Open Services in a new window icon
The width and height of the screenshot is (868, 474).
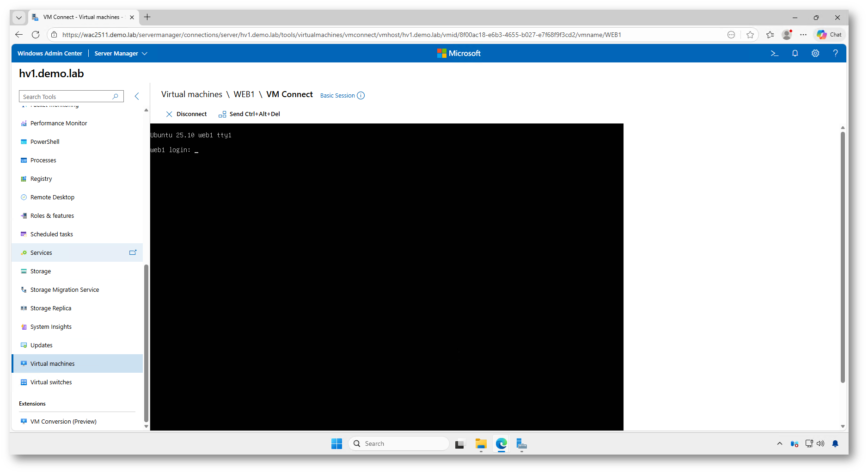133,252
